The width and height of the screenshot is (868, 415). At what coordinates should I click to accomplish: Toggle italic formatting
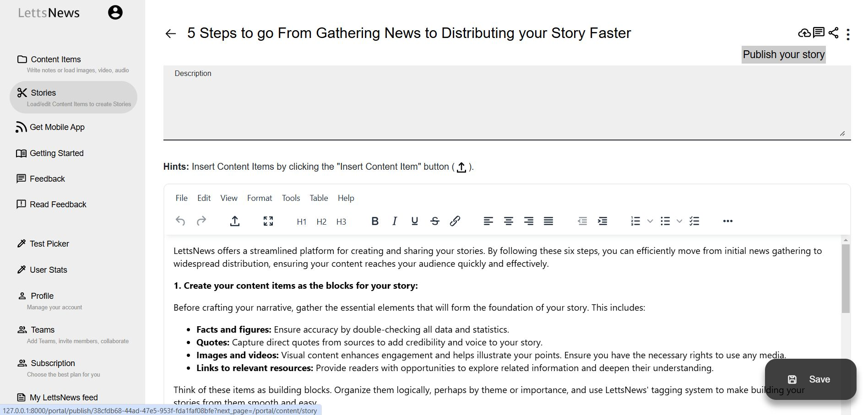point(395,221)
